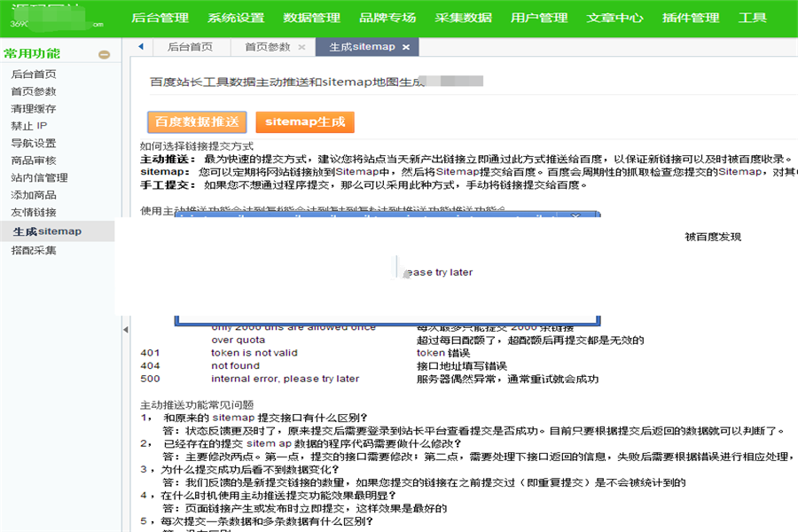Viewport: 798px width, 532px height.
Task: Open the 品牌专场 top menu
Action: point(387,18)
